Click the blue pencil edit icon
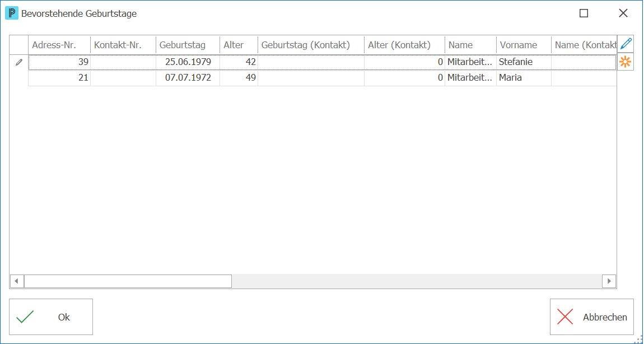644x344 pixels. pyautogui.click(x=626, y=44)
